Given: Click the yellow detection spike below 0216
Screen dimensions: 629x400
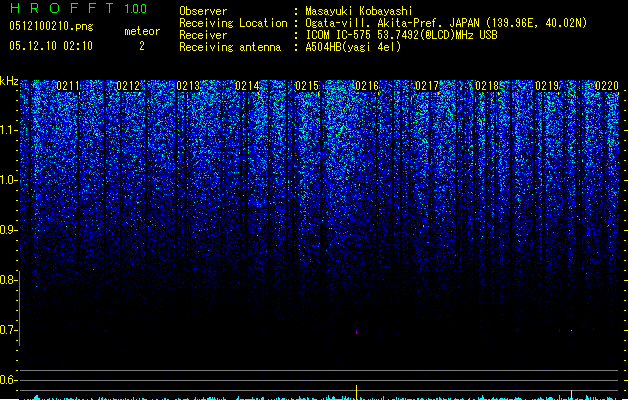Looking at the screenshot, I should point(357,392).
